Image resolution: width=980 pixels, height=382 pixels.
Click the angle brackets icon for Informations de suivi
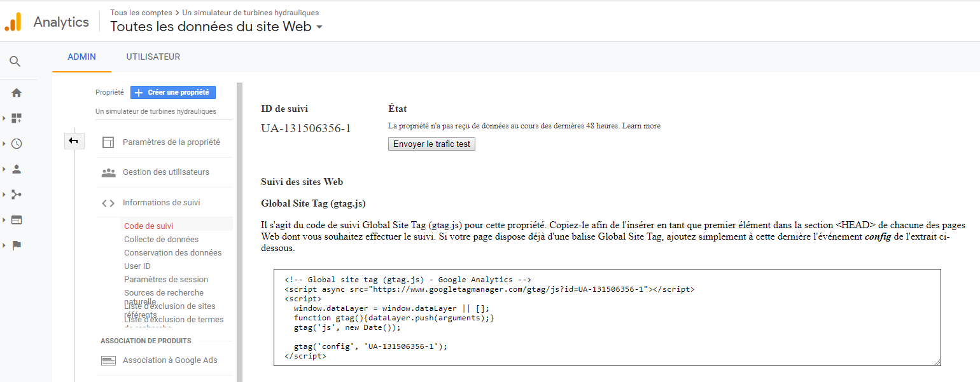coord(108,203)
